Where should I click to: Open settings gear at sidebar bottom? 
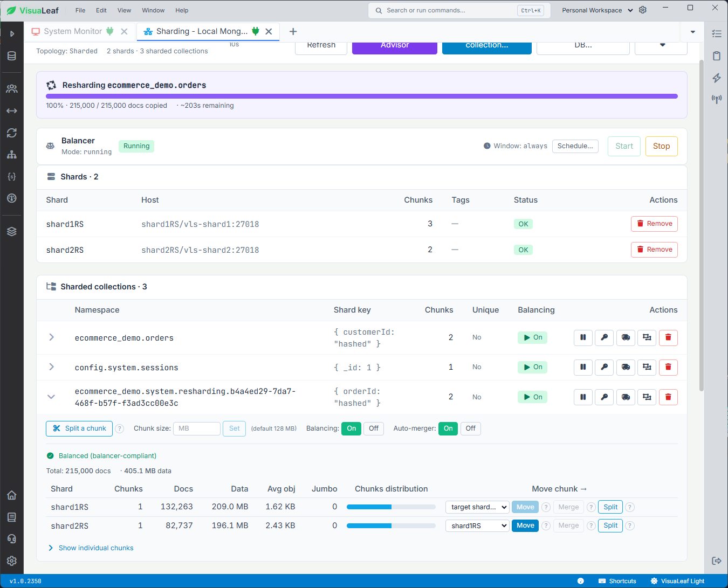point(12,561)
